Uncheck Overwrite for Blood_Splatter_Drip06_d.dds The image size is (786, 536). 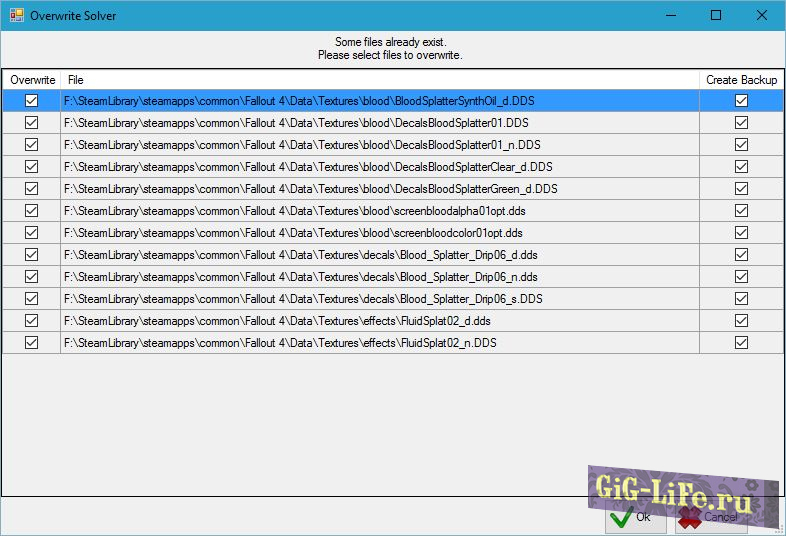pos(31,254)
